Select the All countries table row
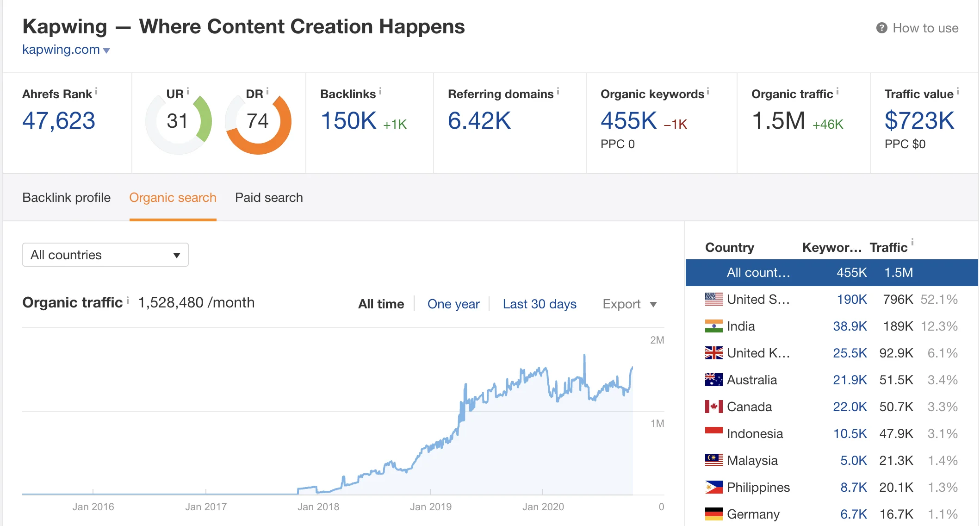The height and width of the screenshot is (526, 980). click(831, 272)
